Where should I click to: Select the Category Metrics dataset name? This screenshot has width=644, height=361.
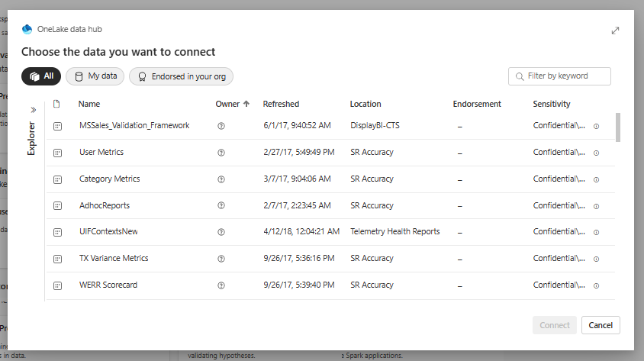tap(110, 179)
